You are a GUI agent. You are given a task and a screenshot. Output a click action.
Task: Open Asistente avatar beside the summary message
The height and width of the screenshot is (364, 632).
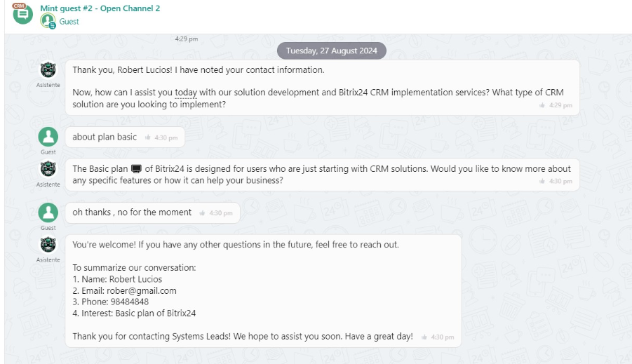coord(48,245)
